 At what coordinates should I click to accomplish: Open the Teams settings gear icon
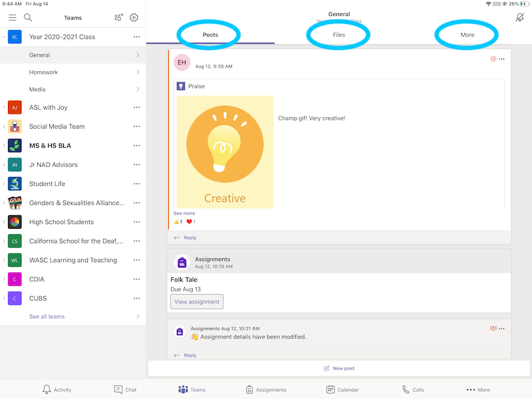coord(134,17)
